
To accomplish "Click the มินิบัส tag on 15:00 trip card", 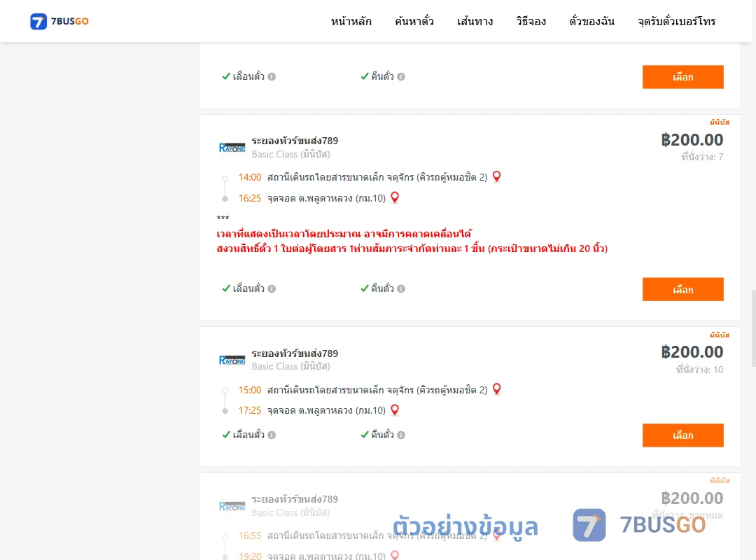I will [x=720, y=335].
